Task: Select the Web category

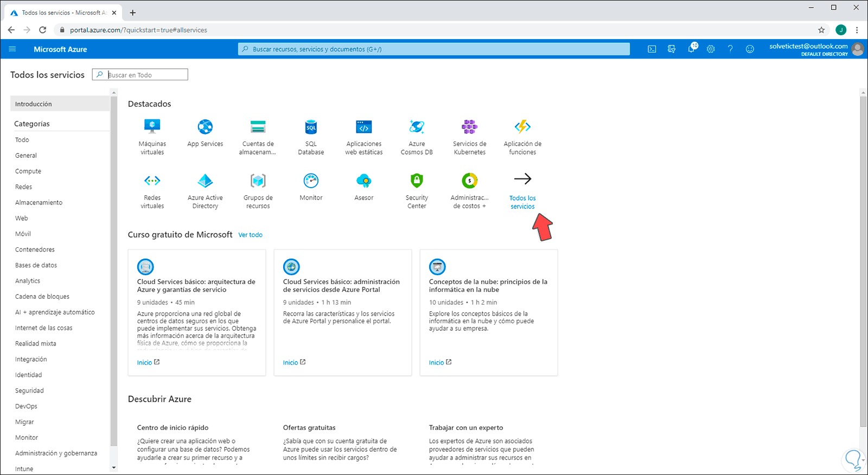Action: click(22, 219)
